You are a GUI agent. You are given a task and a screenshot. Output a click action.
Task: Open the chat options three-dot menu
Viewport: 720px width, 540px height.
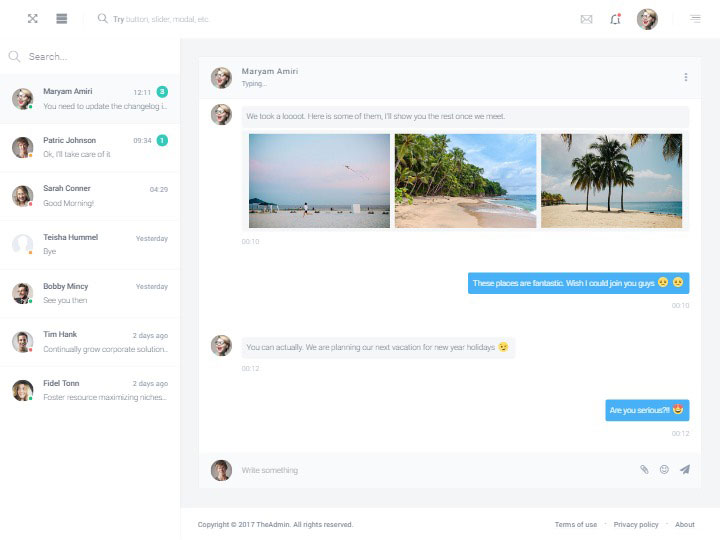coord(685,77)
